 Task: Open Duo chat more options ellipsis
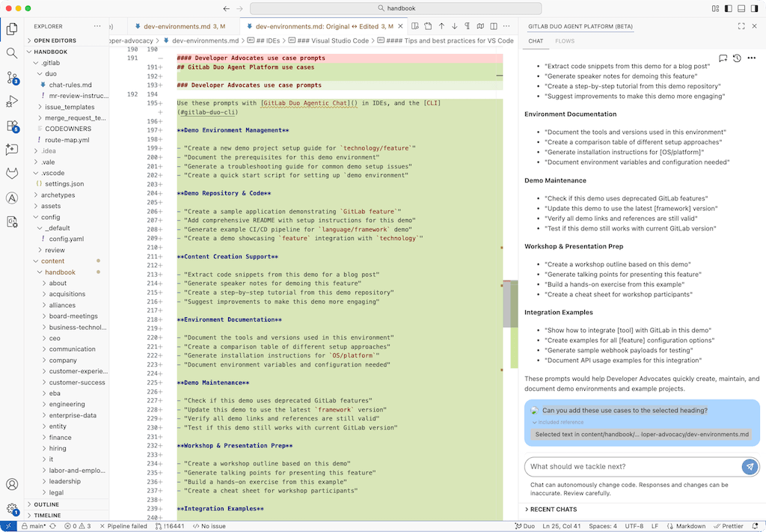coord(751,58)
